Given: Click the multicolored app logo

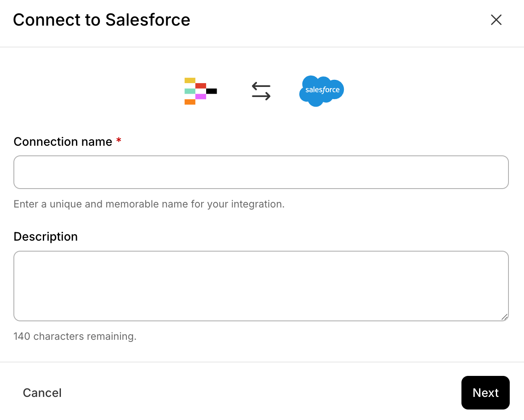Looking at the screenshot, I should (200, 91).
